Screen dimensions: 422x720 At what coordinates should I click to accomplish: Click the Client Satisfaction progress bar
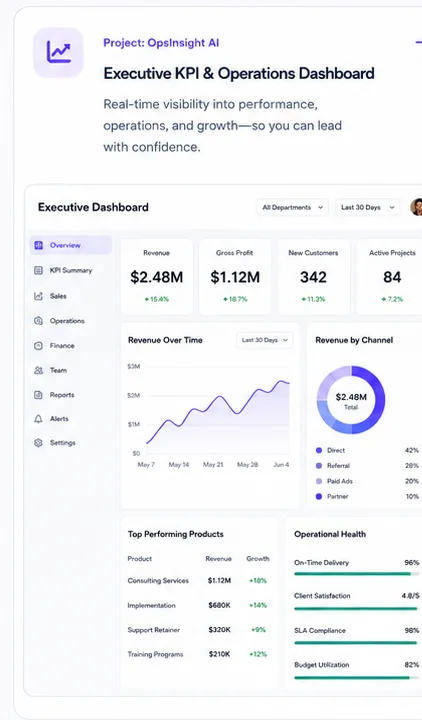pyautogui.click(x=356, y=608)
